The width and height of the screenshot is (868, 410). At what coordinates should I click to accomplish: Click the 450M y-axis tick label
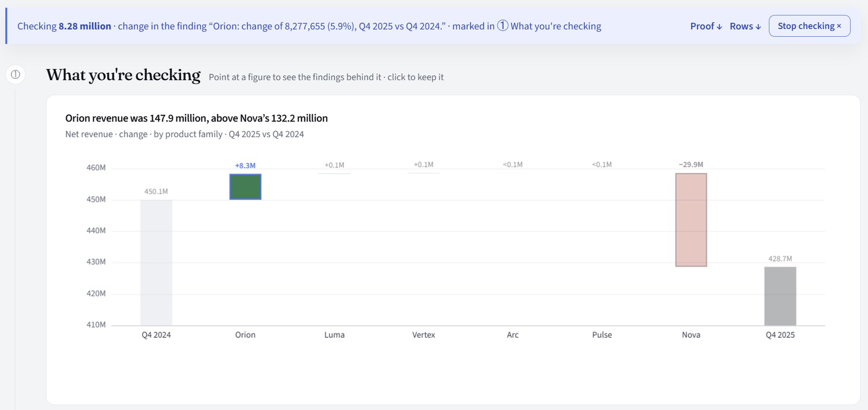point(96,199)
